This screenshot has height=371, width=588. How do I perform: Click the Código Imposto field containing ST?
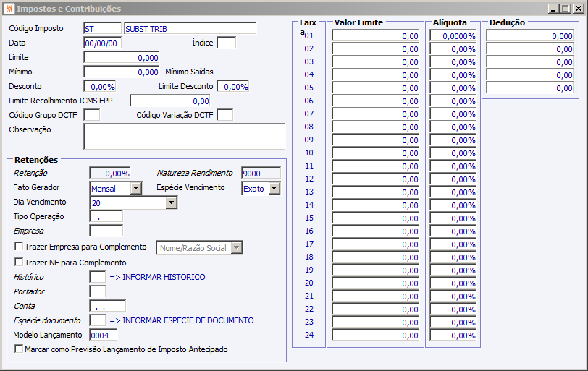[x=102, y=28]
